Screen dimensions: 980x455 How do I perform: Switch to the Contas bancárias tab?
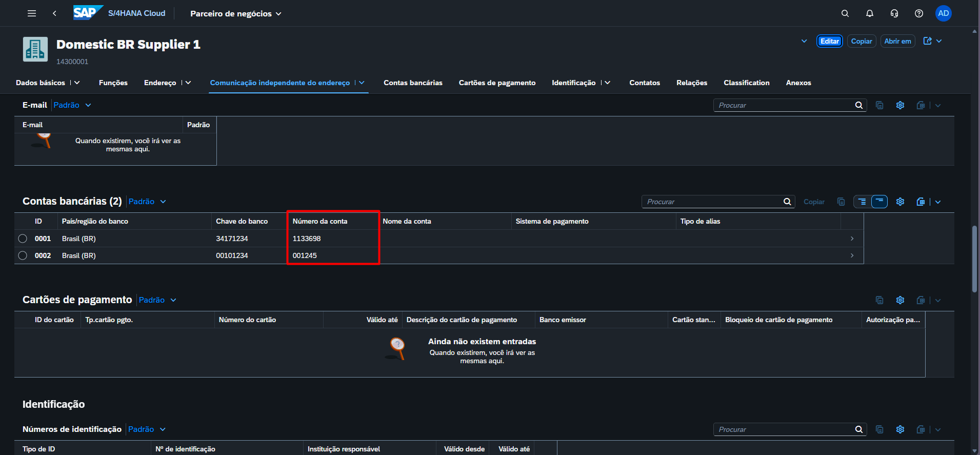(x=413, y=83)
